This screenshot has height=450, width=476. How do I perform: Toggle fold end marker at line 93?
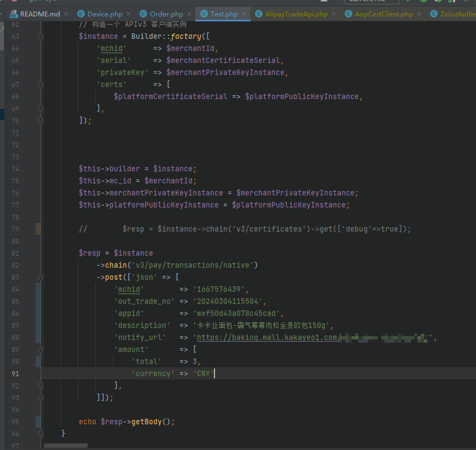pos(40,397)
